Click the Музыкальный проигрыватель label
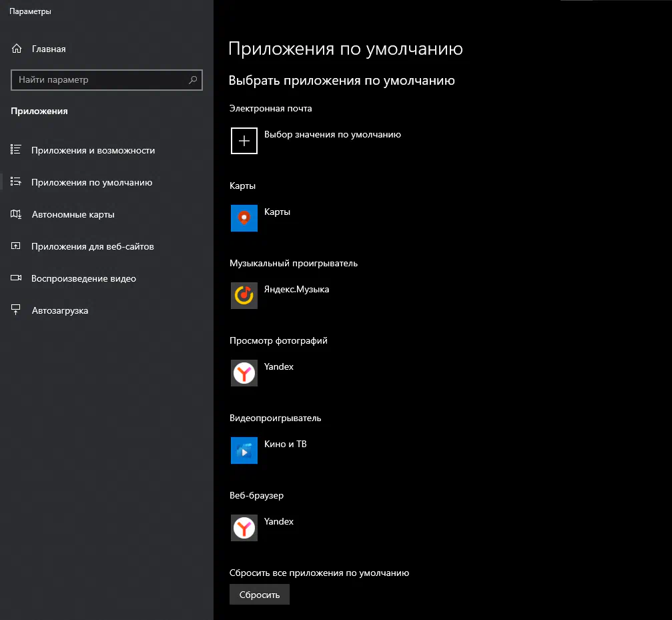The width and height of the screenshot is (672, 620). coord(293,263)
